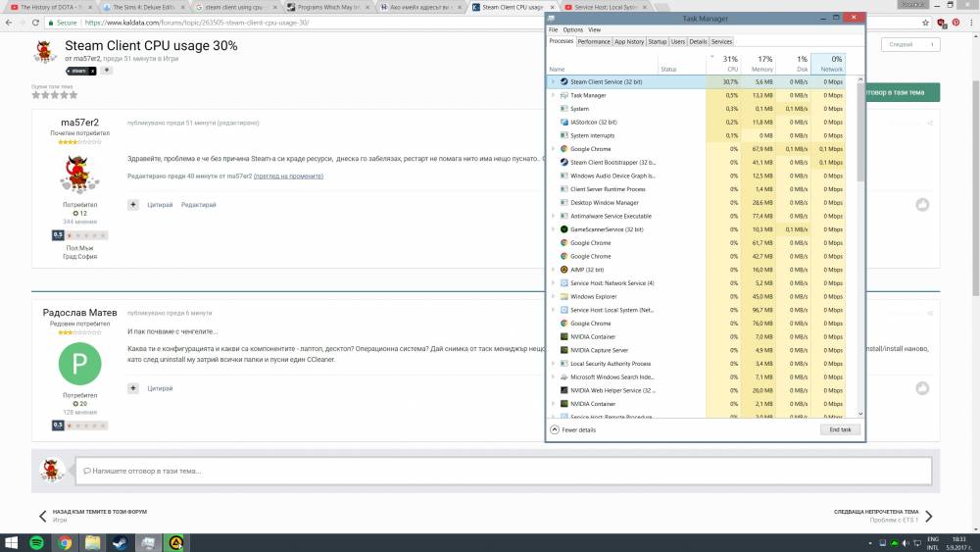Switch to the Users tab

coord(678,41)
